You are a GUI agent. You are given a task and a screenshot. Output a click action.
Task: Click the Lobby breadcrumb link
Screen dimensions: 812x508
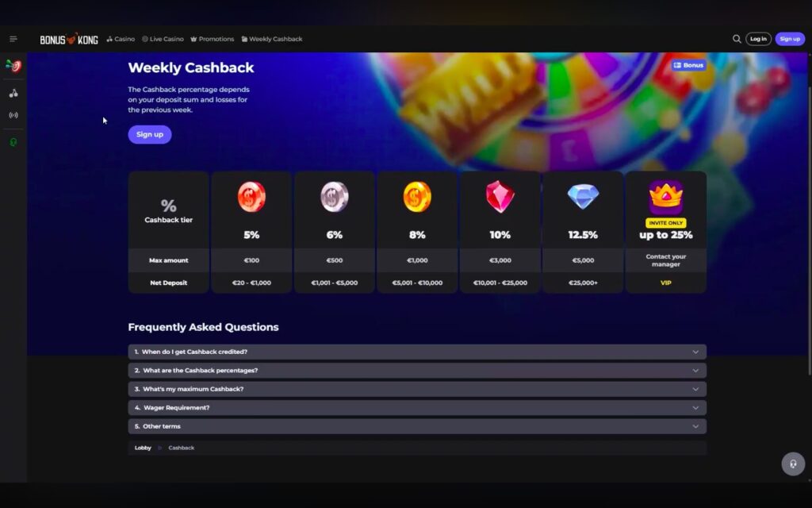click(x=143, y=448)
